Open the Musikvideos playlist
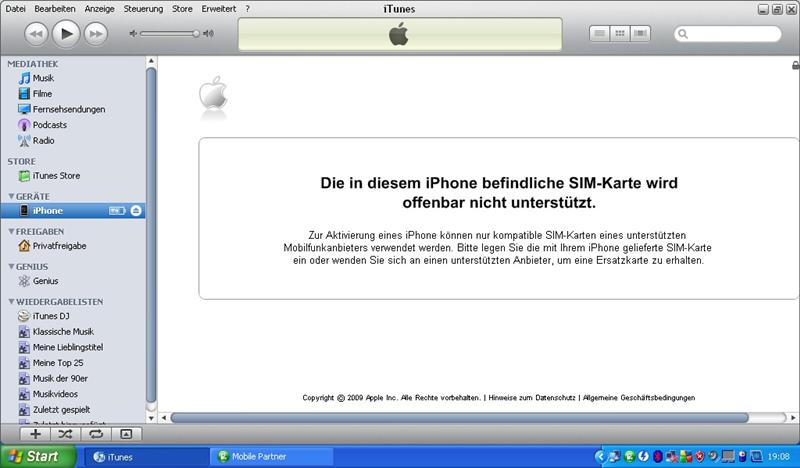Image resolution: width=800 pixels, height=468 pixels. (x=55, y=394)
